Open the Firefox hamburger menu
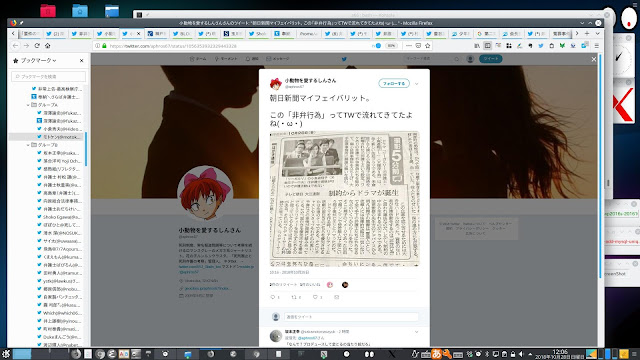Viewport: 640px width, 360px height. 596,46
